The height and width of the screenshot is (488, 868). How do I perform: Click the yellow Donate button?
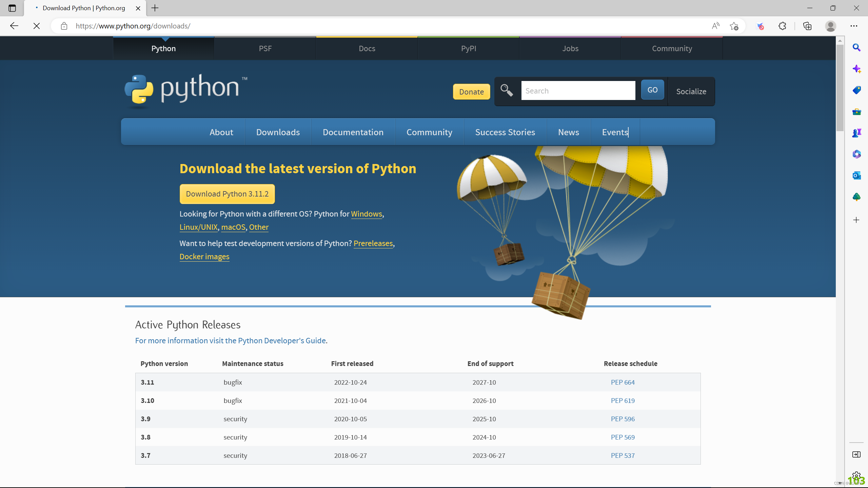coord(471,92)
